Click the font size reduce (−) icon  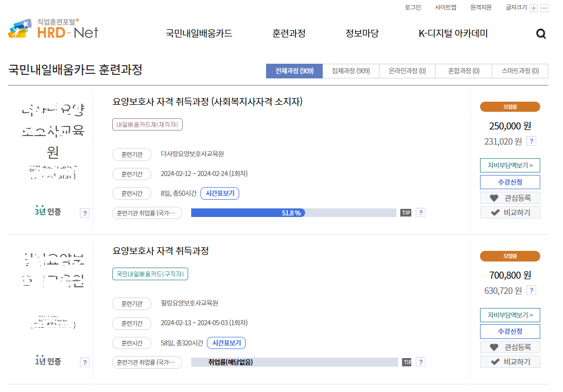545,8
